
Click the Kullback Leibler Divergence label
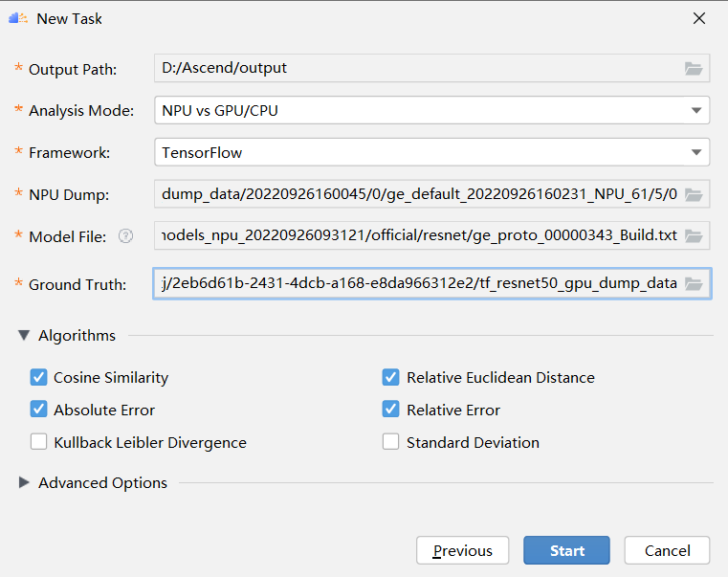point(150,443)
